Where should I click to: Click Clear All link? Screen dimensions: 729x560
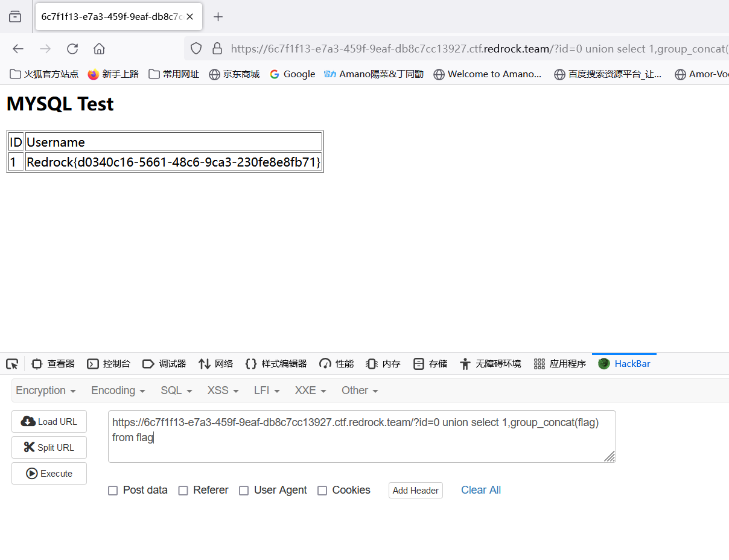point(481,490)
